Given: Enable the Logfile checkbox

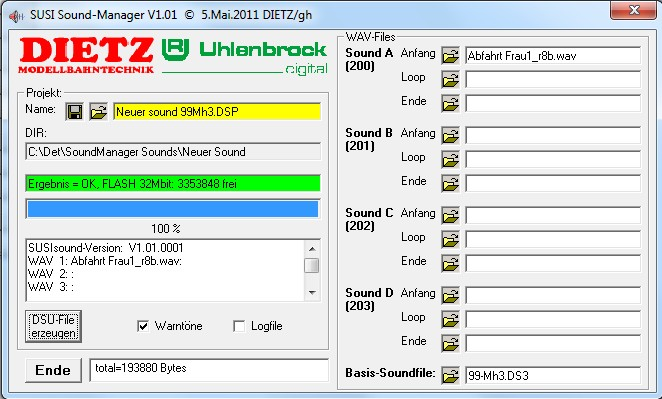Looking at the screenshot, I should [239, 326].
